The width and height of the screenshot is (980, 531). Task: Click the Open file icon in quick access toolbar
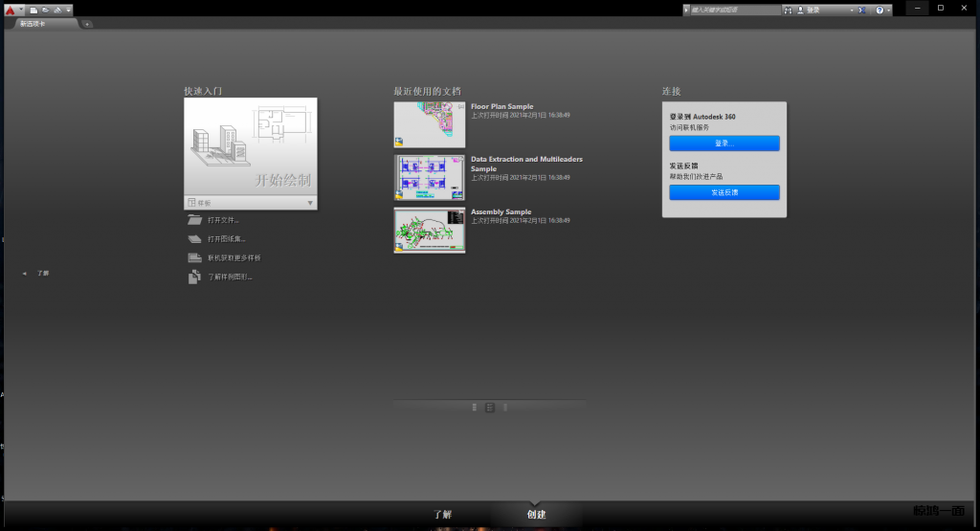coord(44,9)
